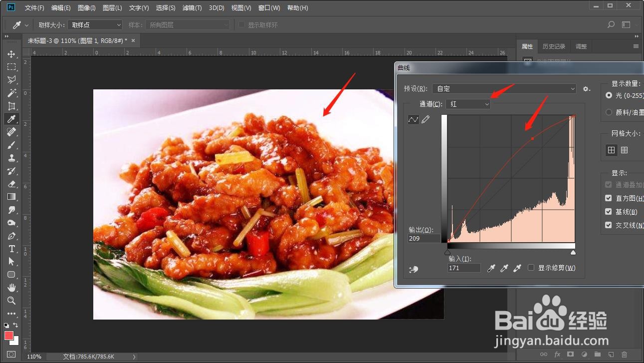Open the Curves options gear icon
Image resolution: width=644 pixels, height=363 pixels.
pyautogui.click(x=586, y=88)
